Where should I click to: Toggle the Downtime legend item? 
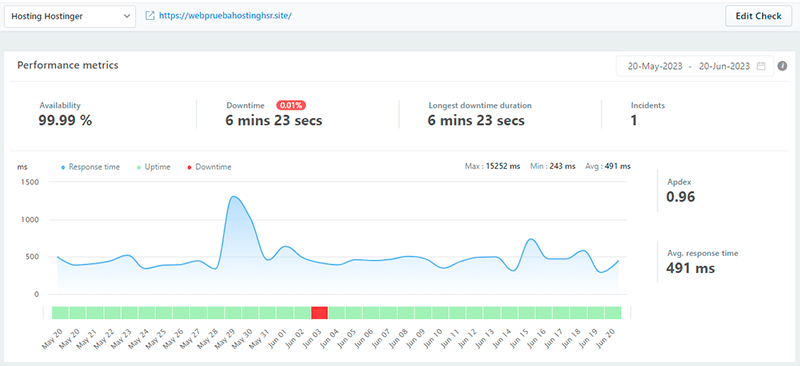pos(209,167)
